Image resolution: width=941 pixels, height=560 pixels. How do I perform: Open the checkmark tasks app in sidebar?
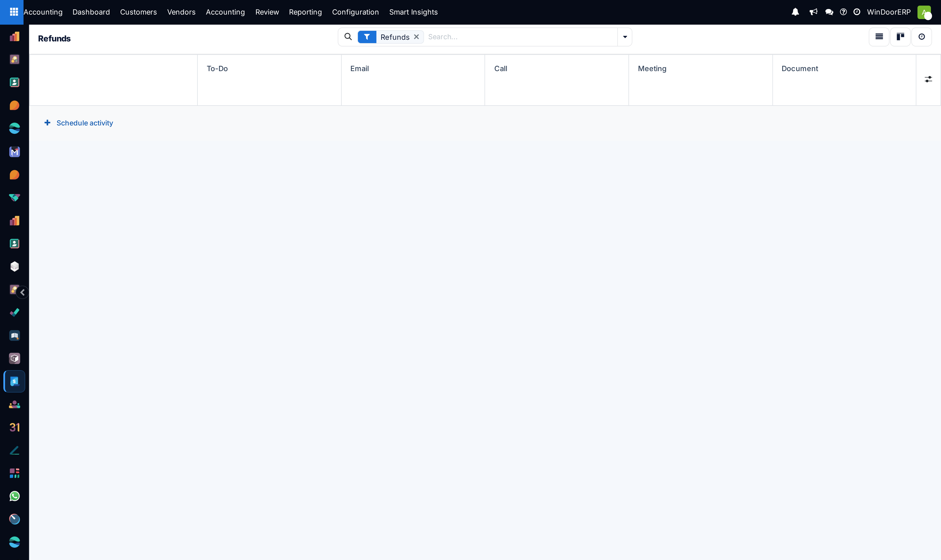coord(14,312)
